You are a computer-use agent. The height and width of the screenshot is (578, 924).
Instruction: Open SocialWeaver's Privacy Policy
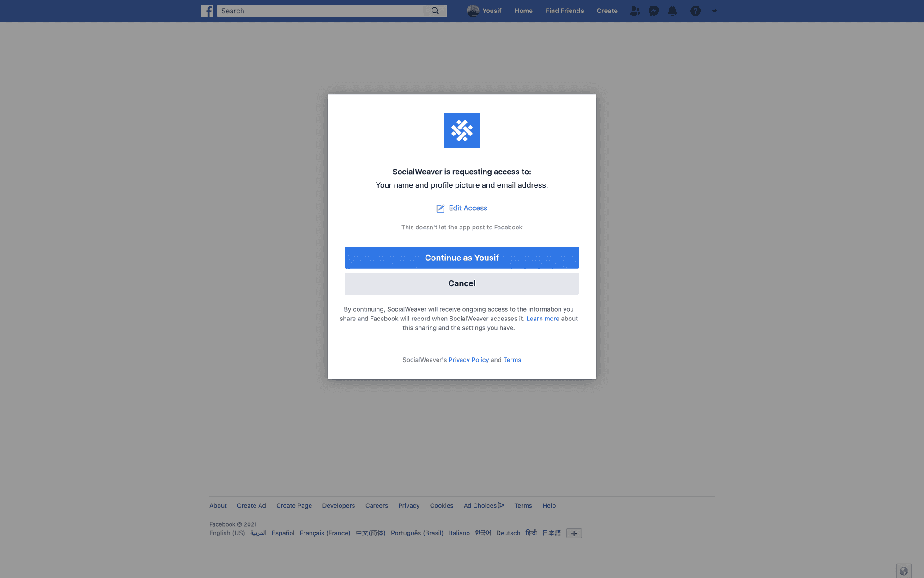coord(468,360)
